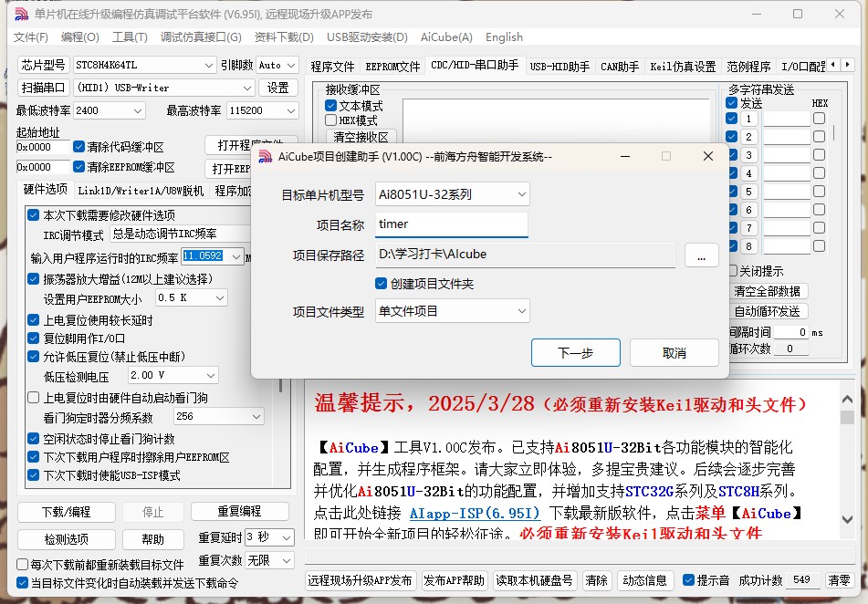Click the 读取本机硬盘号 button

coord(534,580)
